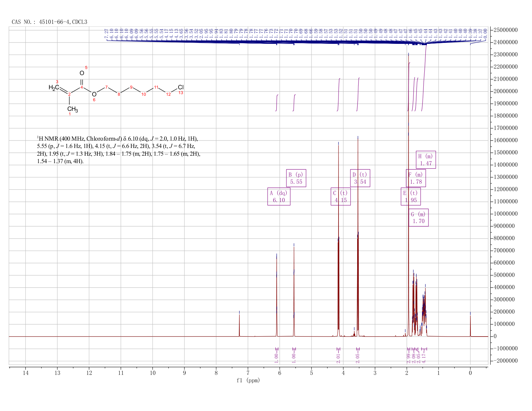Screen dimensions: 532x411
Task: Select the B (p) 5.55 multiplet box
Action: point(296,178)
